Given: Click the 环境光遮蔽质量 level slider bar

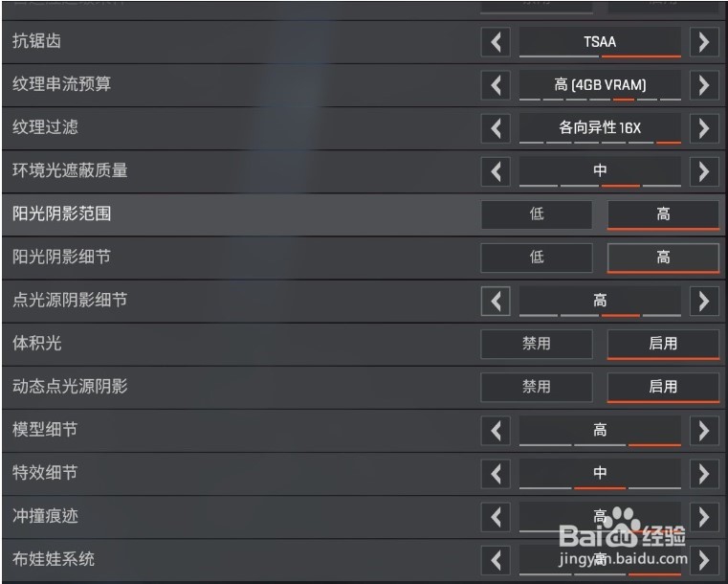Looking at the screenshot, I should click(x=600, y=183).
